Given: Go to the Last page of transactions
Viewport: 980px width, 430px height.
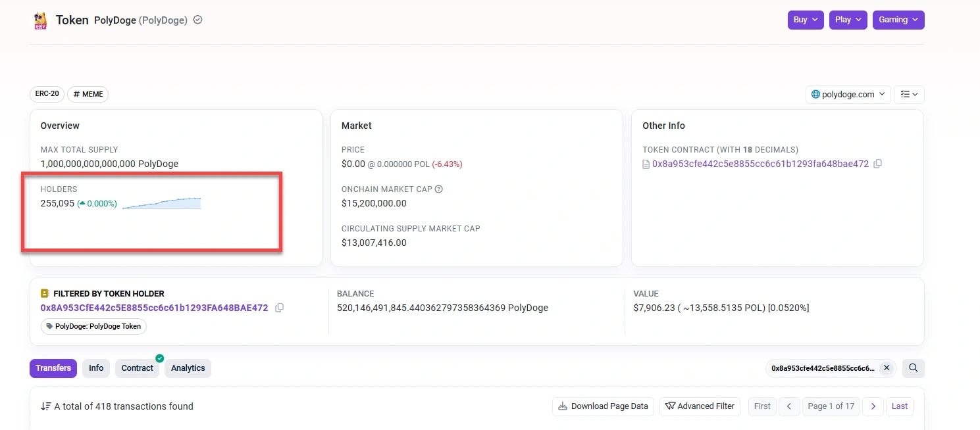Looking at the screenshot, I should [899, 406].
